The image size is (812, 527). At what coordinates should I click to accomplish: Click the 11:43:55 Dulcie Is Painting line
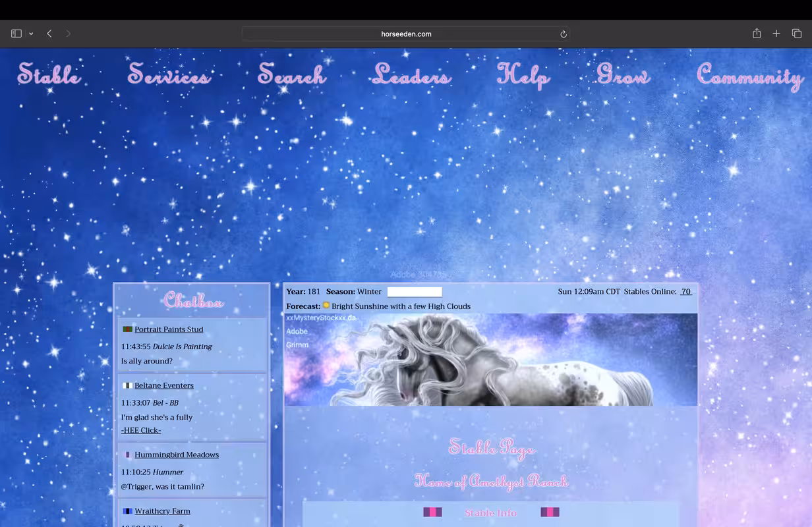pos(167,347)
